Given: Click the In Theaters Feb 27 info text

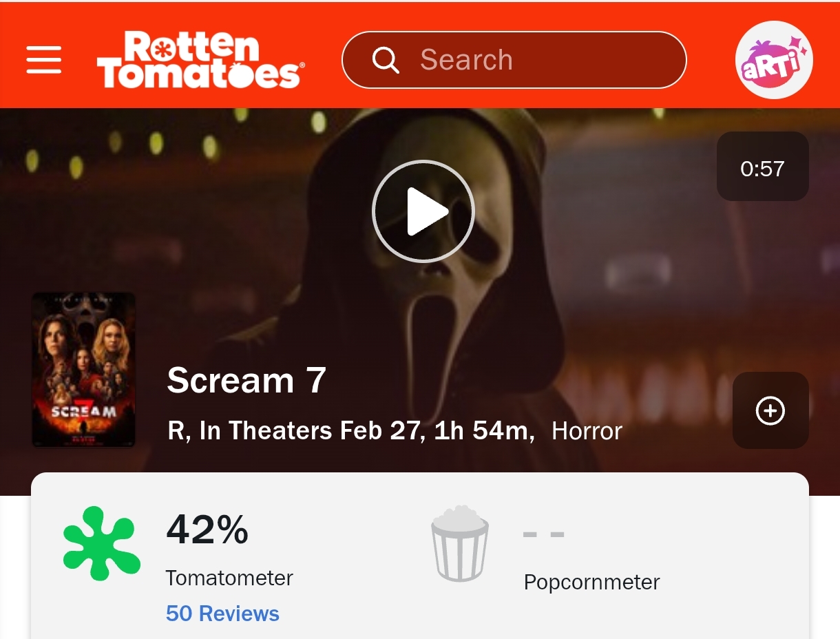Looking at the screenshot, I should pyautogui.click(x=311, y=432).
